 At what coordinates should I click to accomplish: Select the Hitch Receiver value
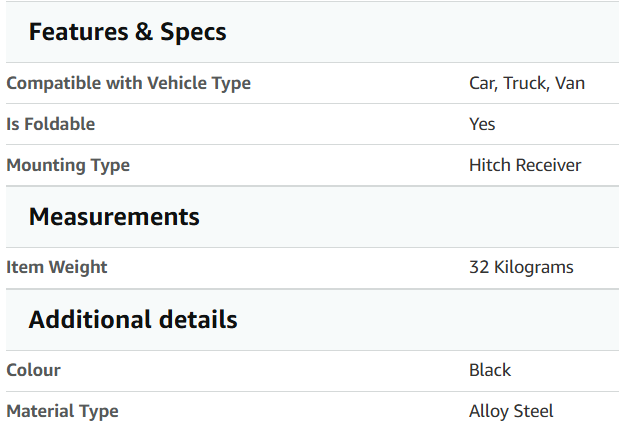click(x=525, y=165)
